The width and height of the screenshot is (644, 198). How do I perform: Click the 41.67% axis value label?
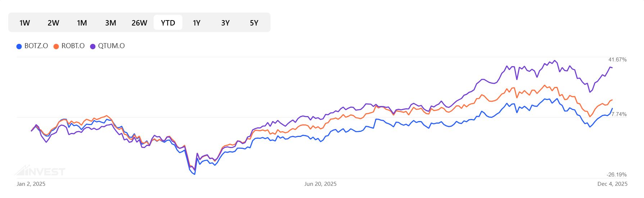pyautogui.click(x=617, y=60)
